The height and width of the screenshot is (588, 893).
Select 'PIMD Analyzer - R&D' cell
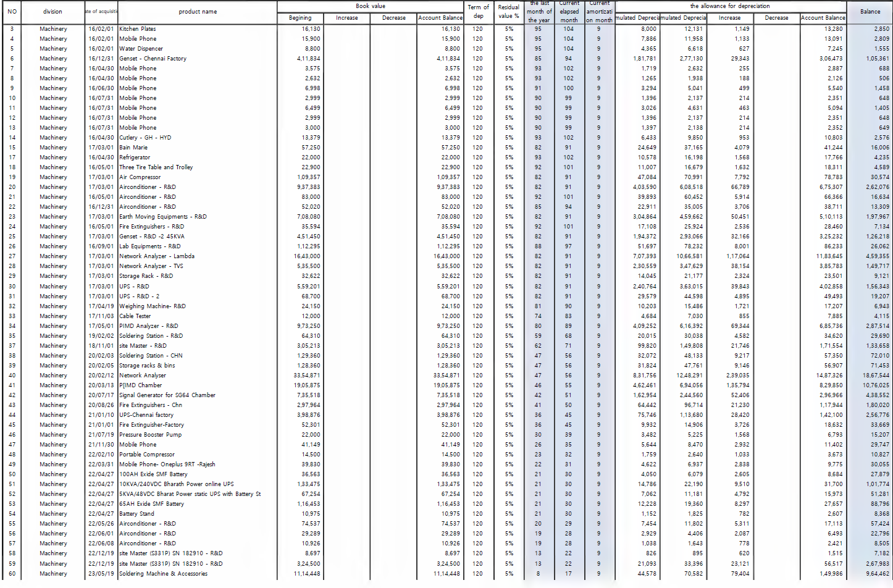(149, 326)
